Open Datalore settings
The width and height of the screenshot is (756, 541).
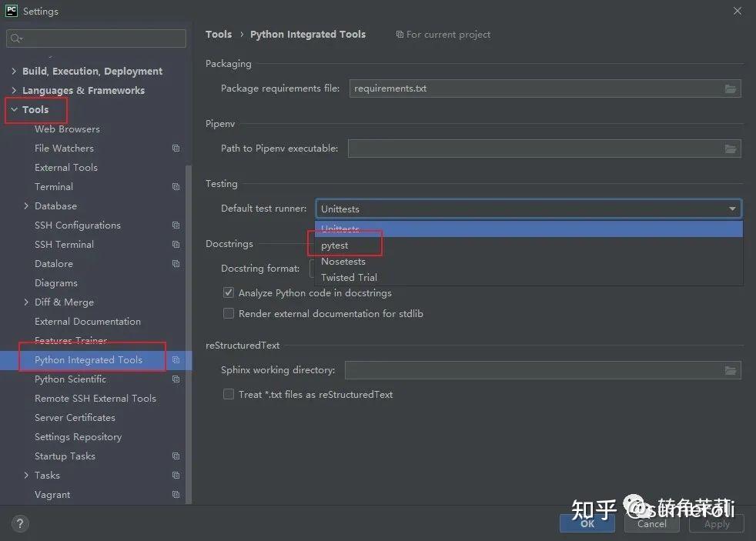54,264
